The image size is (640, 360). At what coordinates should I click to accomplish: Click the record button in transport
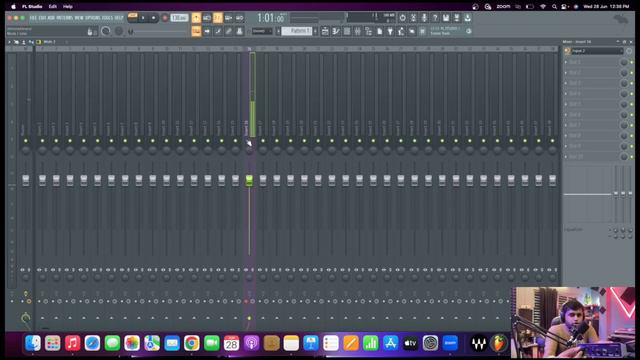(165, 18)
